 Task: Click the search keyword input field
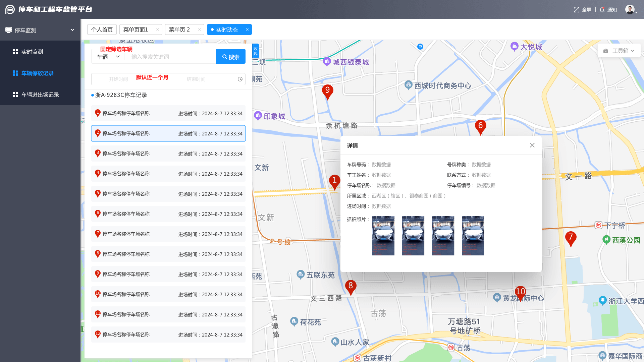[x=171, y=57]
